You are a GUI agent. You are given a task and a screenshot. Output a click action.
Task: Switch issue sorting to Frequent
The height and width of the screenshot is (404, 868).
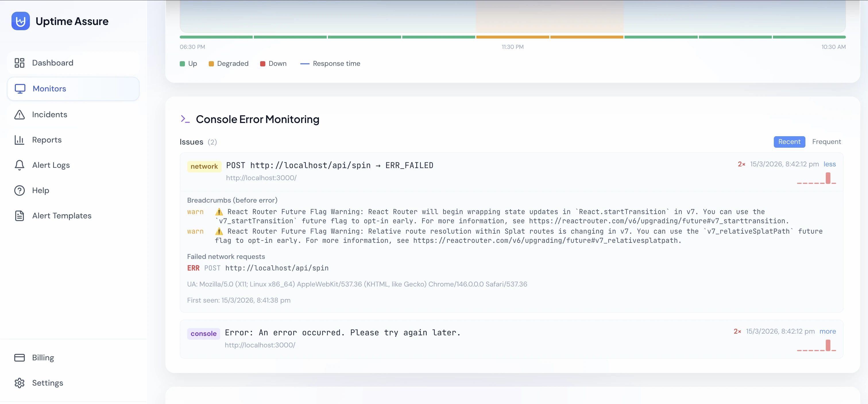826,142
